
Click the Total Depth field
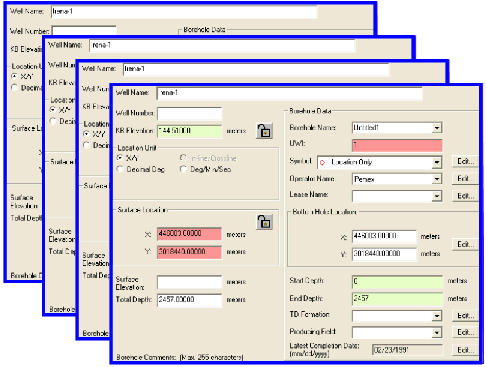point(189,300)
